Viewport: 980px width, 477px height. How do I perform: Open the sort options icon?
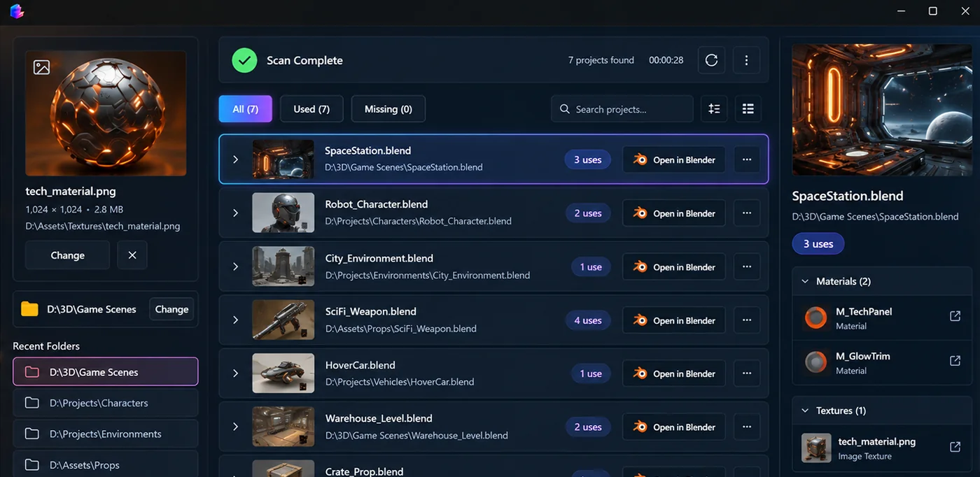click(714, 109)
